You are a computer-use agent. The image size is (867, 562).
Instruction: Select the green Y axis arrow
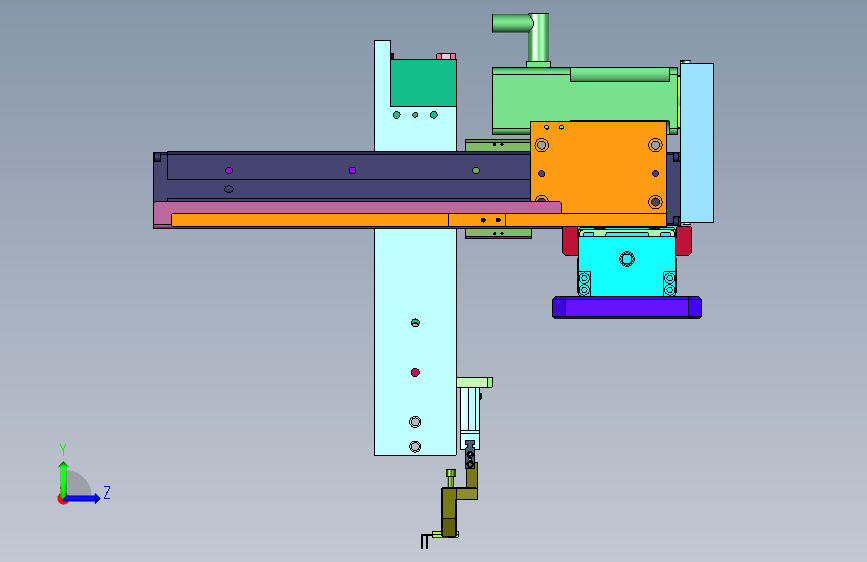(x=64, y=478)
